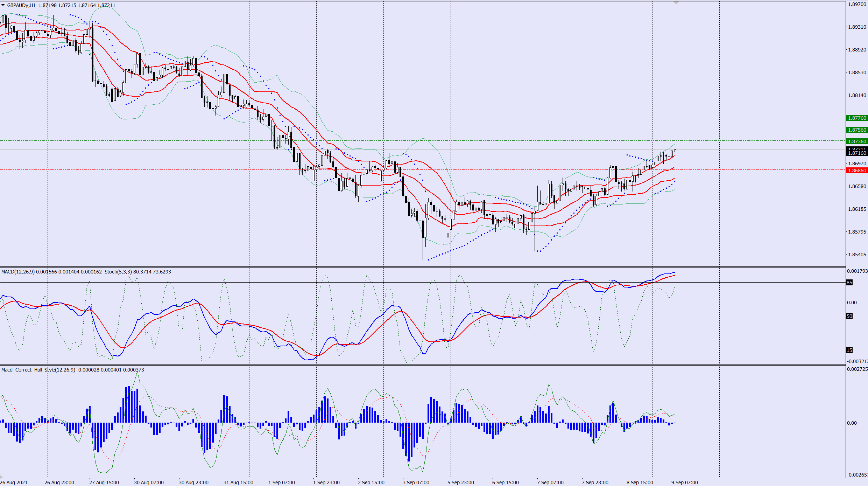Click the 1.86580 price on the scale
Viewport: 868px width, 486px height.
(857, 186)
